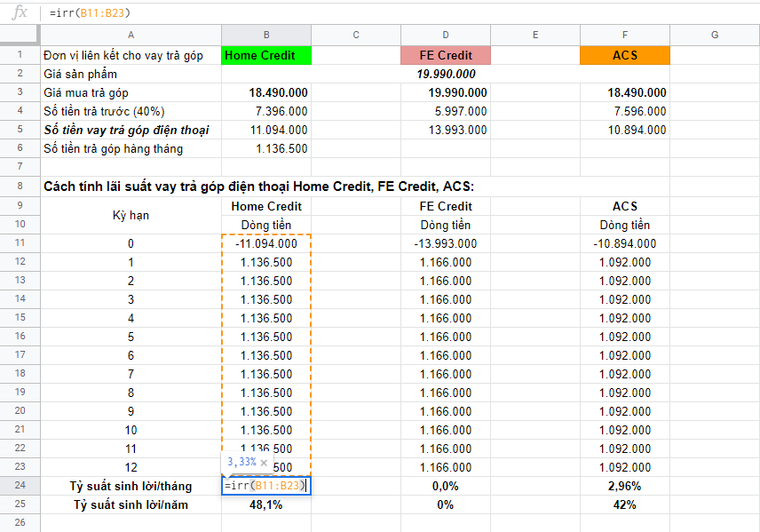Select row 24 header
The image size is (760, 532).
click(20, 486)
